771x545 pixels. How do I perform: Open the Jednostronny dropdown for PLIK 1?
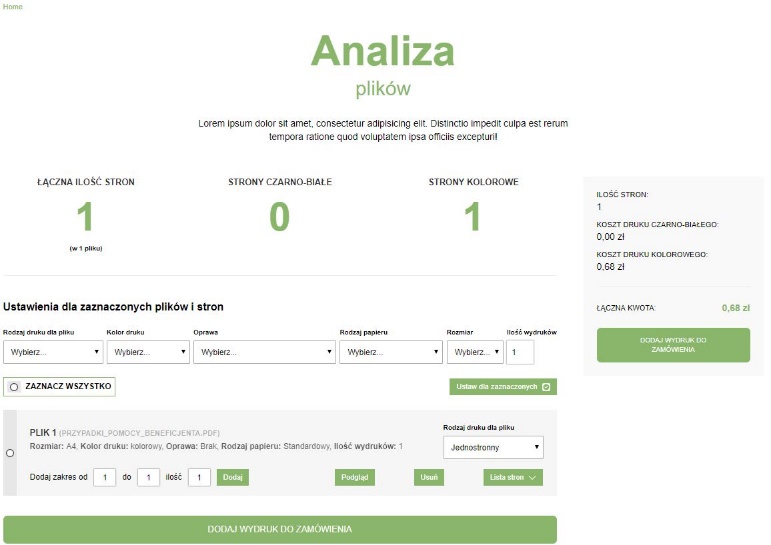pyautogui.click(x=493, y=448)
